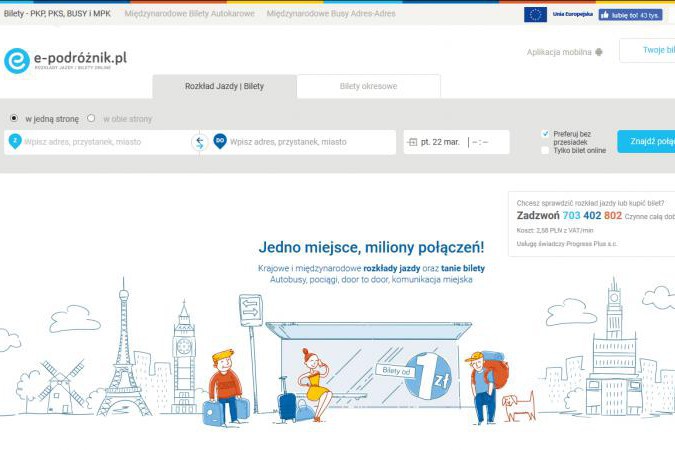Viewport: 675px width, 450px height.
Task: Uncheck 'Preferuj bez przesiadek' checkbox
Action: tap(545, 133)
